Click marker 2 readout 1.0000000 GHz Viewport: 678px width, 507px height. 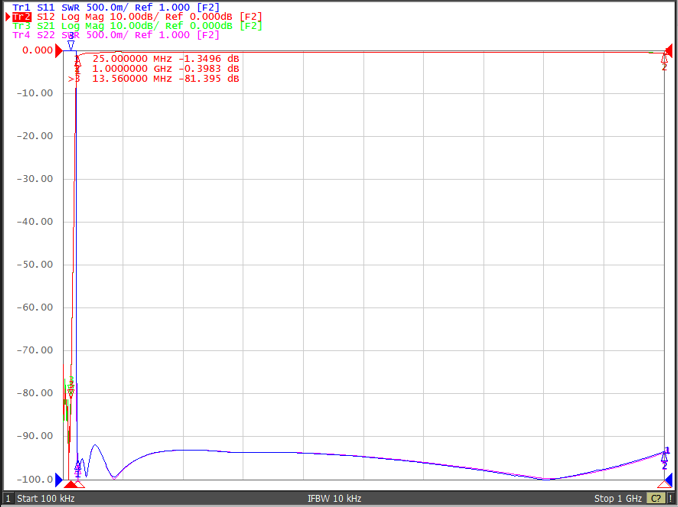(166, 69)
